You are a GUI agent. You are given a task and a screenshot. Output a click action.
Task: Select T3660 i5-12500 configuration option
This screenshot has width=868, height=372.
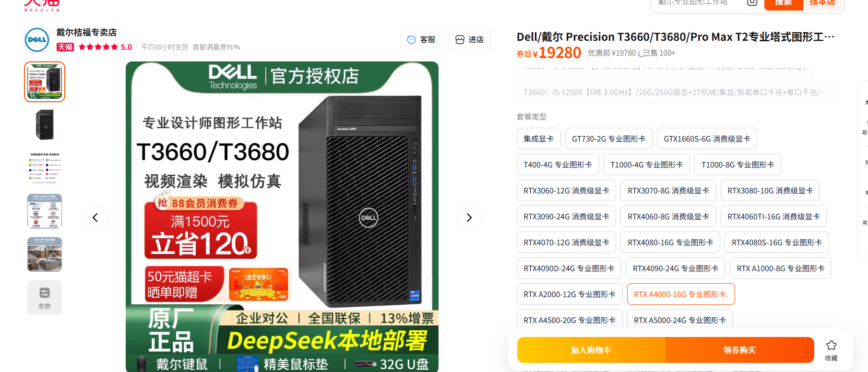coord(676,92)
